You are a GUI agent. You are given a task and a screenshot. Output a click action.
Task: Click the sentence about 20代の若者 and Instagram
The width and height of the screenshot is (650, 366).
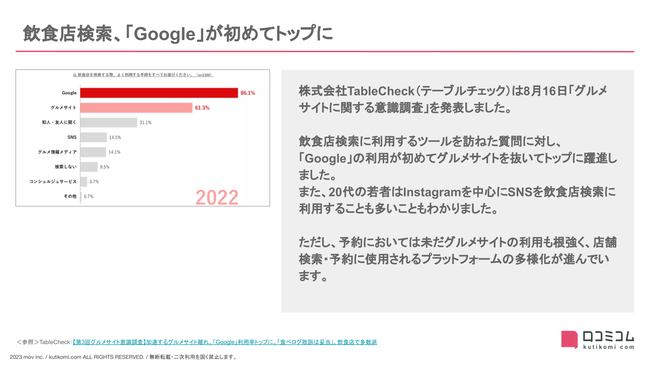[457, 200]
